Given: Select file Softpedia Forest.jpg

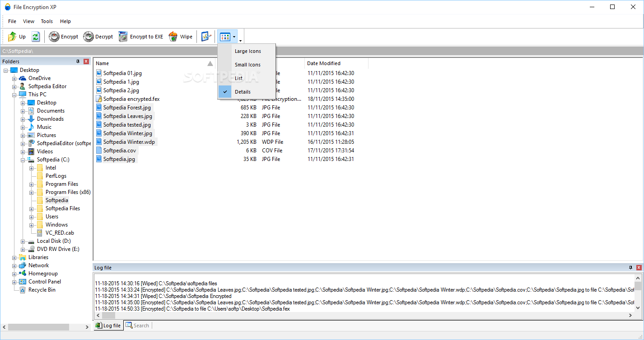Looking at the screenshot, I should (x=127, y=108).
